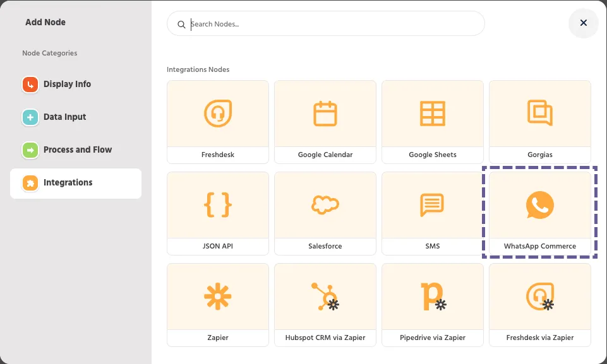The width and height of the screenshot is (607, 364).
Task: Select the Zapier asterisk icon
Action: point(217,296)
